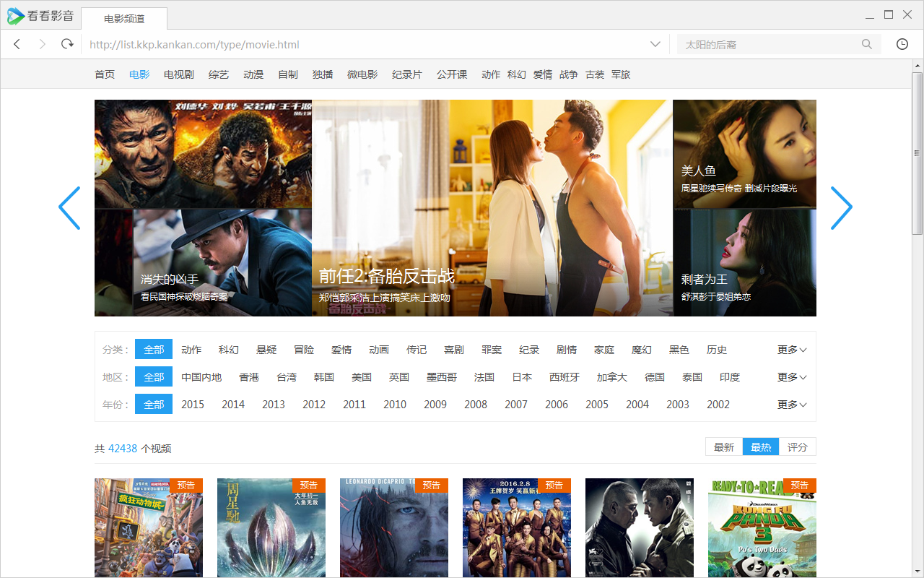
Task: Expand more options in 地区 row
Action: click(792, 377)
